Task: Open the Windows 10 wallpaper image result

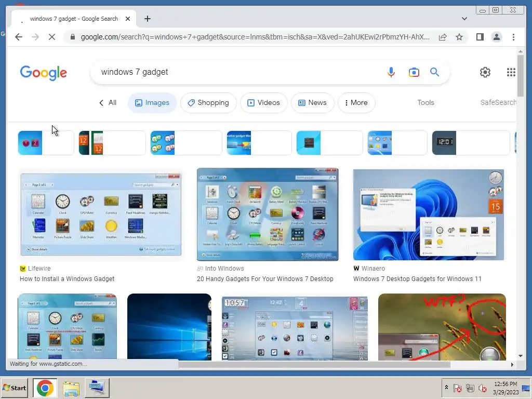Action: [x=169, y=327]
